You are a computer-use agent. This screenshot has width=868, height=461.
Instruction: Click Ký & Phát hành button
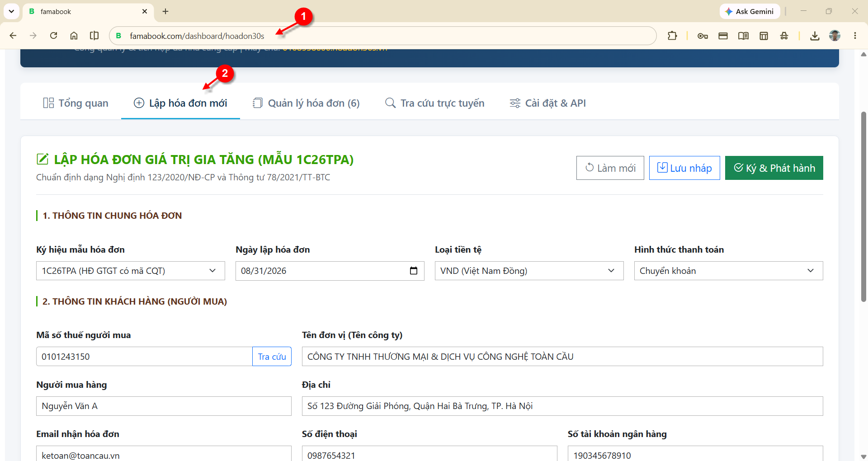[774, 168]
